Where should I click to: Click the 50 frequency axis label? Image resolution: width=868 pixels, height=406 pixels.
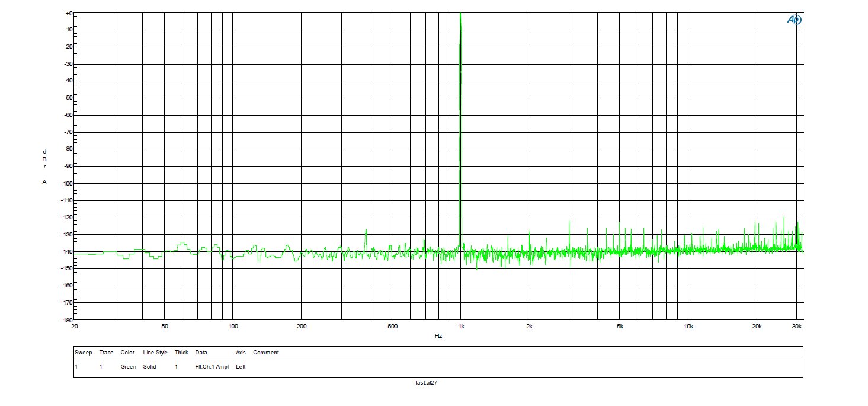165,327
